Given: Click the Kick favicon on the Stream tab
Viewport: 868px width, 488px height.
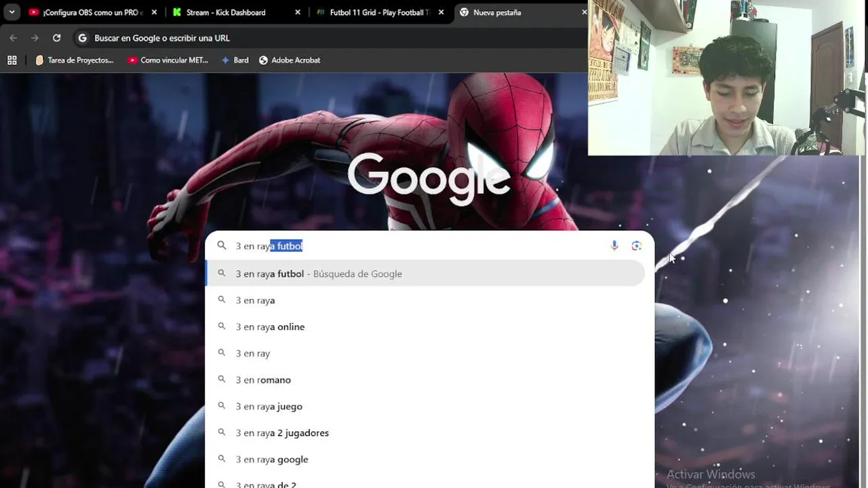Looking at the screenshot, I should [177, 12].
